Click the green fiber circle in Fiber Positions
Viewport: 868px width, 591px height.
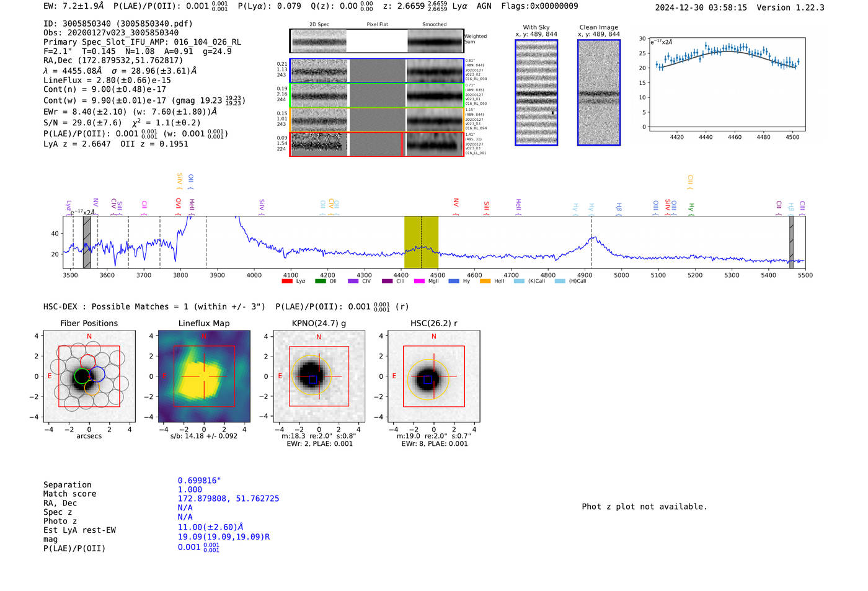82,376
